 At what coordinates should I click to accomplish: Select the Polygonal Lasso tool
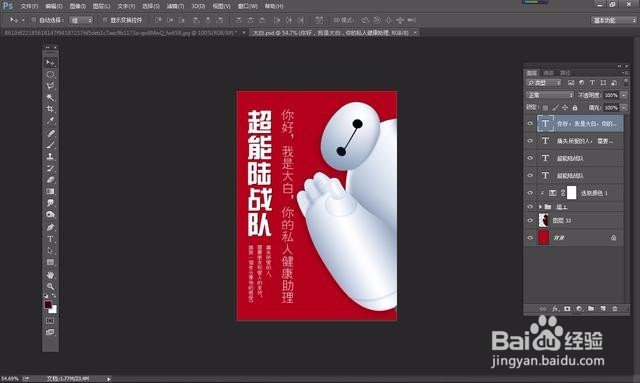pos(50,86)
